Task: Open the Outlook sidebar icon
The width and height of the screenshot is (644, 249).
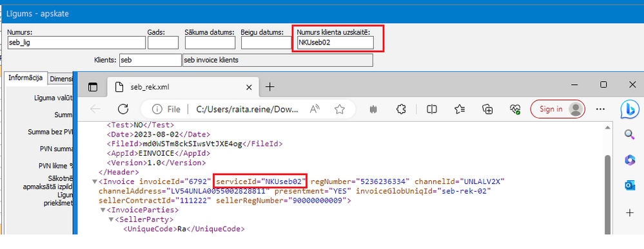Action: pos(630,186)
